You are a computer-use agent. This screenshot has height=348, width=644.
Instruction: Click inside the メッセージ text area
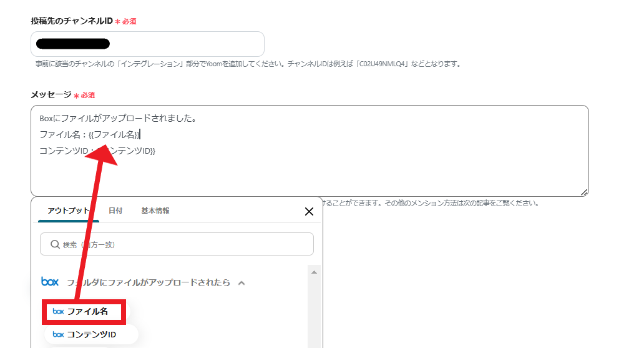point(310,151)
